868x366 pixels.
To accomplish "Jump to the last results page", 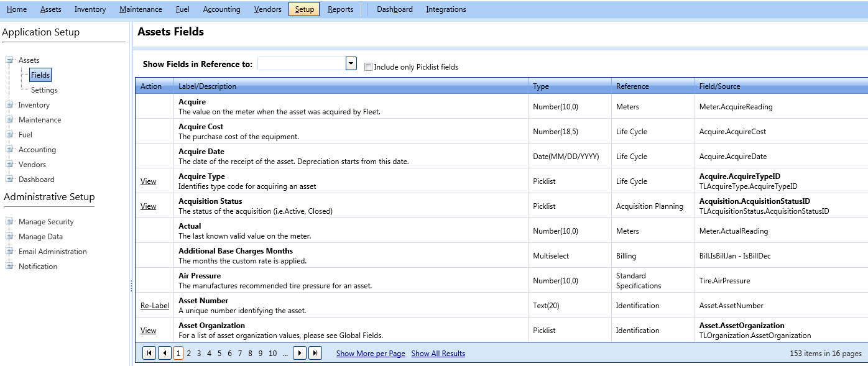I will pyautogui.click(x=315, y=353).
